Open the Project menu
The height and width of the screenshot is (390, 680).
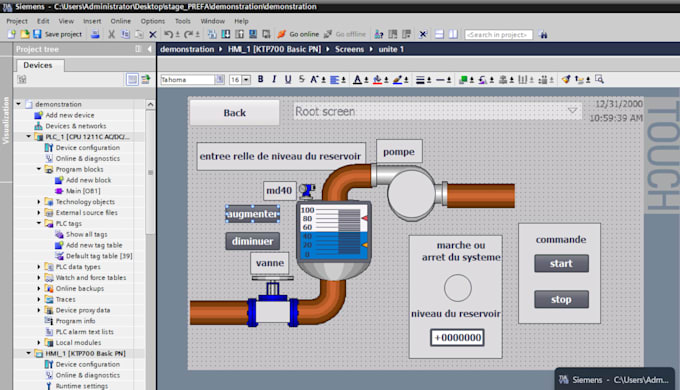pyautogui.click(x=17, y=21)
